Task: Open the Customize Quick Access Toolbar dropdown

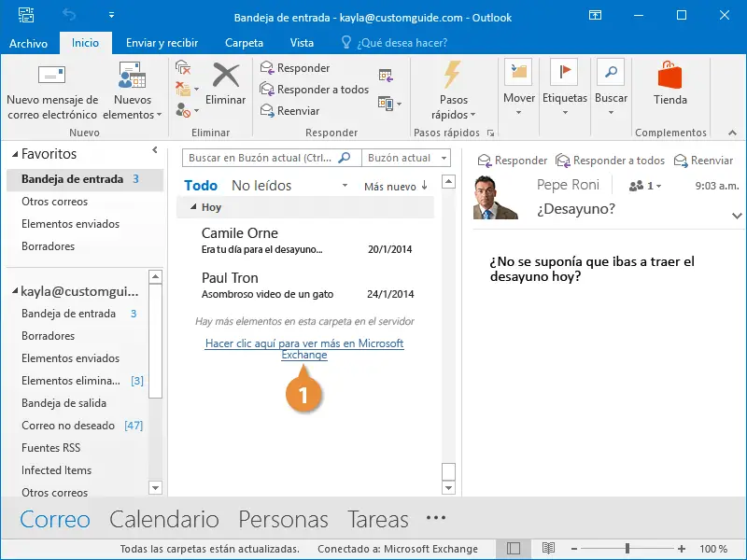Action: tap(111, 15)
